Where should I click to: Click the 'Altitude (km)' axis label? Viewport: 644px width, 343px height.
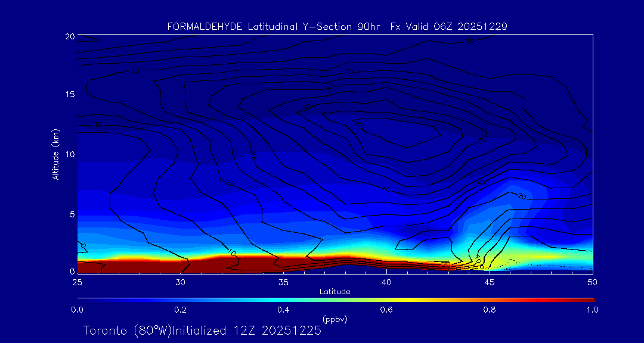[x=55, y=154]
